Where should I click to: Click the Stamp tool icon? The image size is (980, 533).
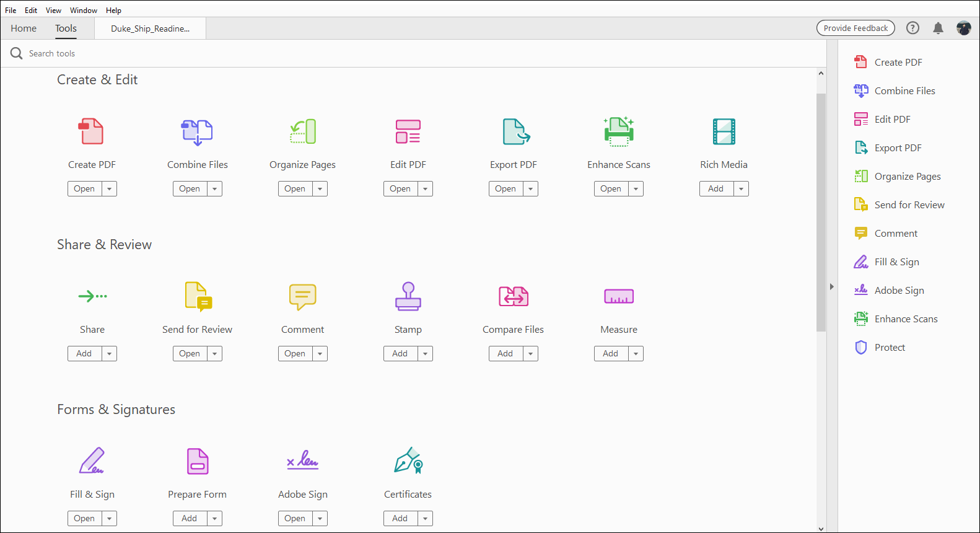coord(408,296)
